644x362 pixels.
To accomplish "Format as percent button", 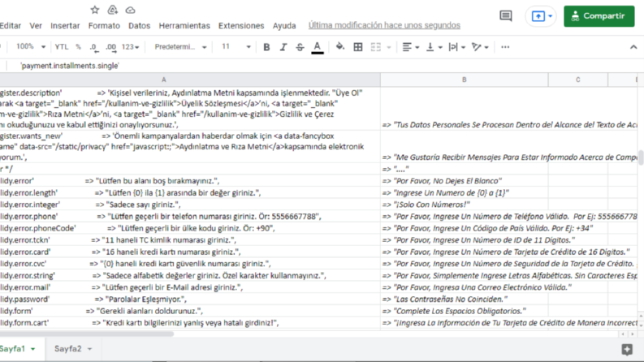I will coord(78,47).
